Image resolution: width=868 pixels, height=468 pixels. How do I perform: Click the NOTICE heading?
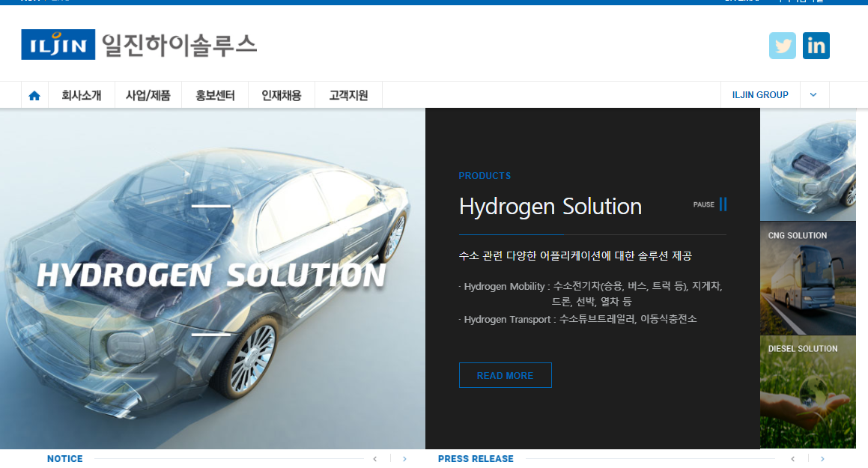64,458
